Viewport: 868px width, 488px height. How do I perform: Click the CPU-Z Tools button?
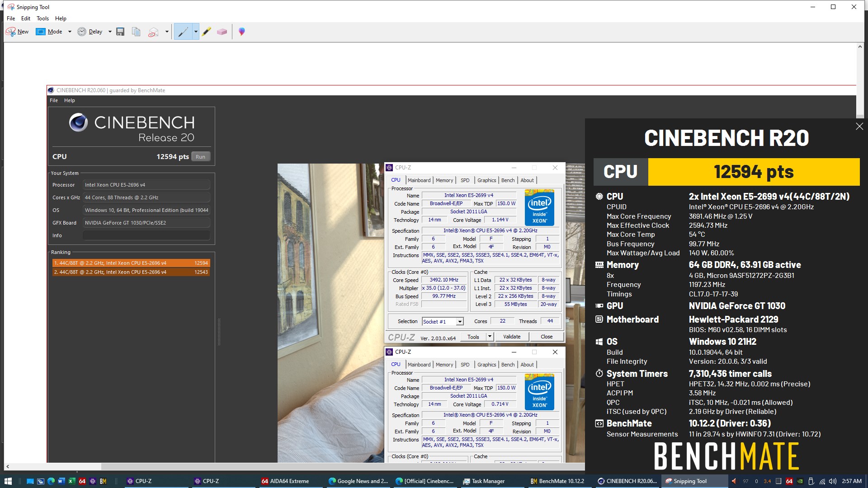[x=473, y=337]
